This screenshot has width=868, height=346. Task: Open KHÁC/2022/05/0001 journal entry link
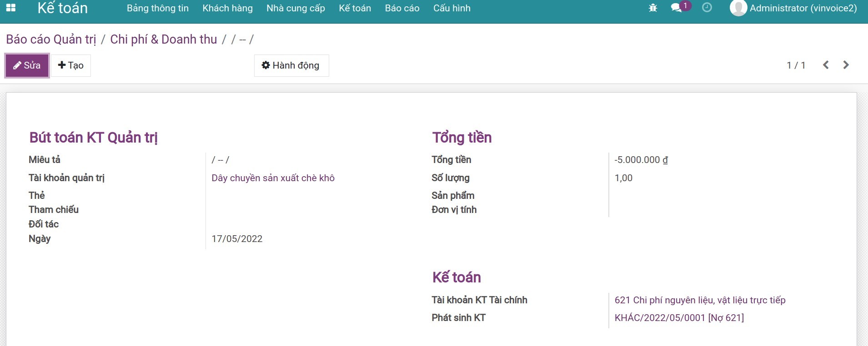click(679, 318)
